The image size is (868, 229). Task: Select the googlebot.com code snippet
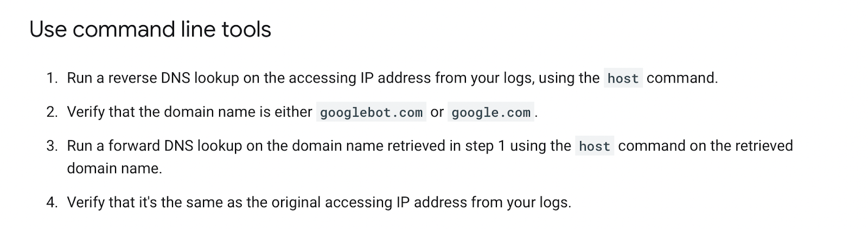click(371, 113)
